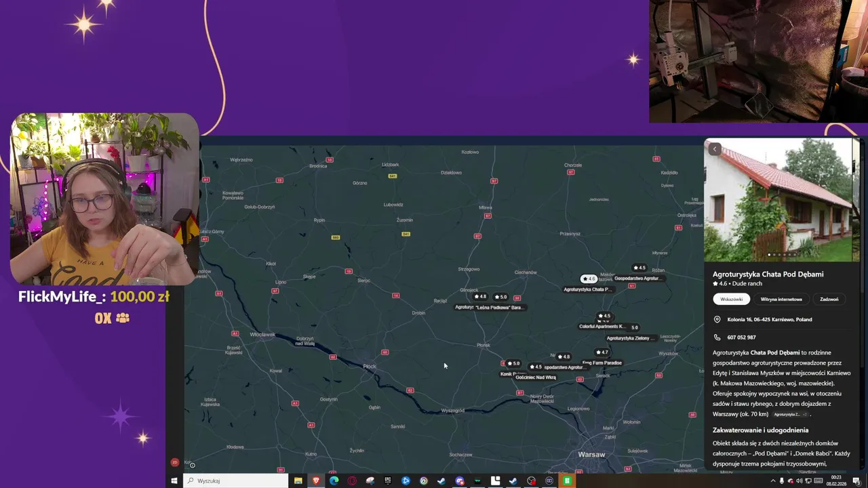Click the Zadzwoń call button

click(829, 299)
